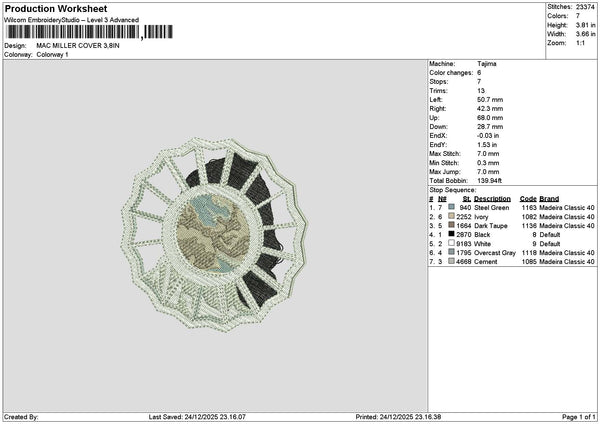Image resolution: width=600 pixels, height=424 pixels.
Task: Select the White thread color swatch
Action: (x=452, y=243)
